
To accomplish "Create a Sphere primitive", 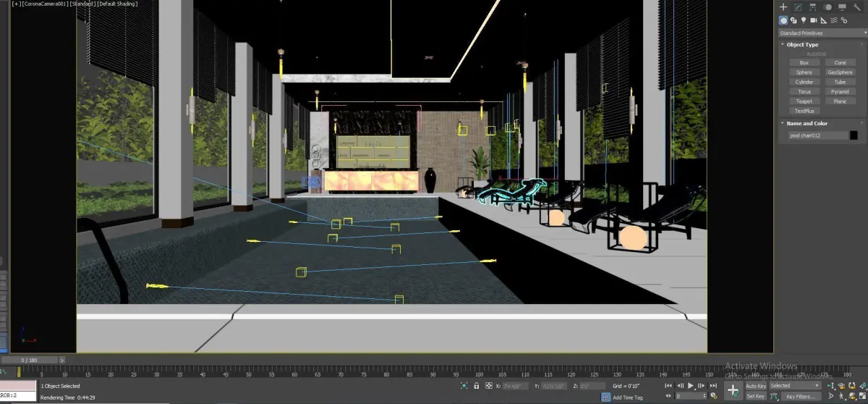I will click(804, 72).
